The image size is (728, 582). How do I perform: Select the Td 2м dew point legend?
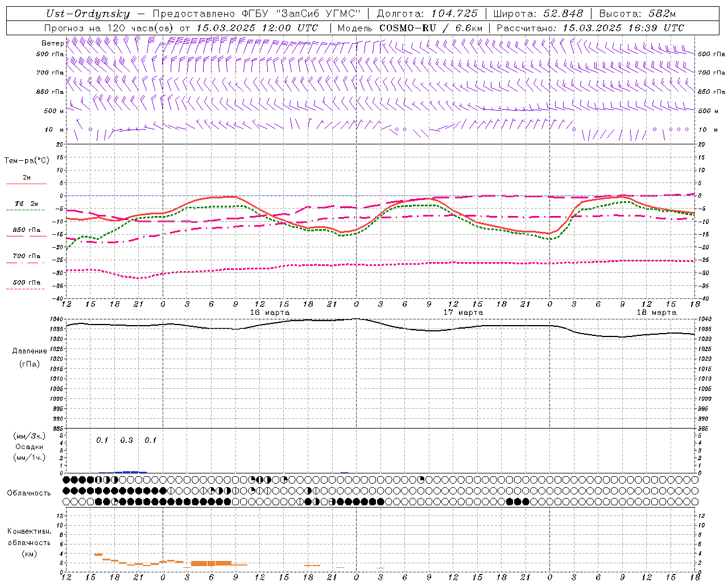coord(26,204)
